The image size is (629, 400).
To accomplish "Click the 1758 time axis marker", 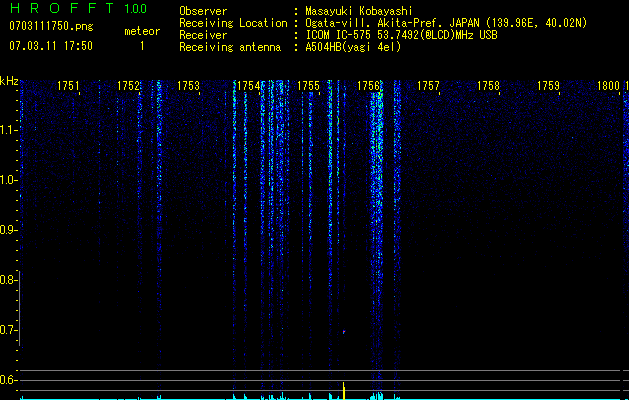I will point(488,86).
